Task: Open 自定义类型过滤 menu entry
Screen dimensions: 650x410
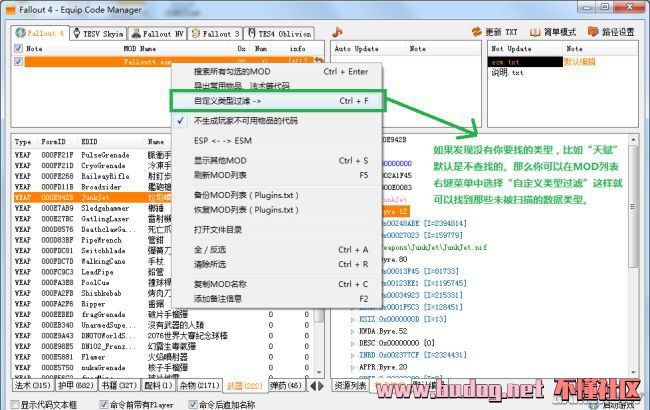Action: click(x=276, y=101)
